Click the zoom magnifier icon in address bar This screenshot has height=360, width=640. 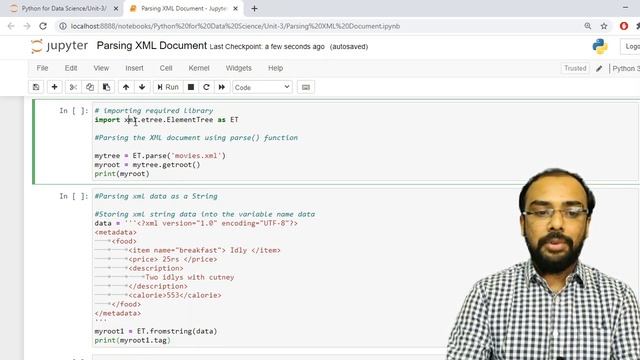pos(588,26)
